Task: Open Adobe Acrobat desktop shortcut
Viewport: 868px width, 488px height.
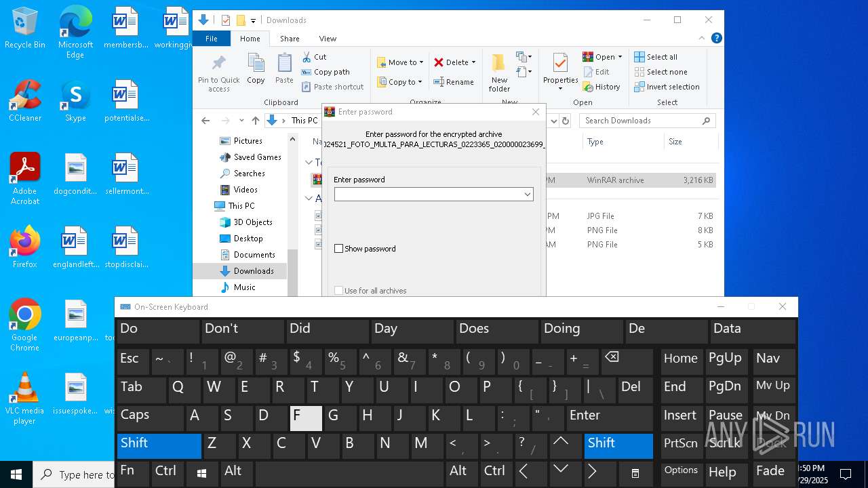Action: pyautogui.click(x=25, y=179)
